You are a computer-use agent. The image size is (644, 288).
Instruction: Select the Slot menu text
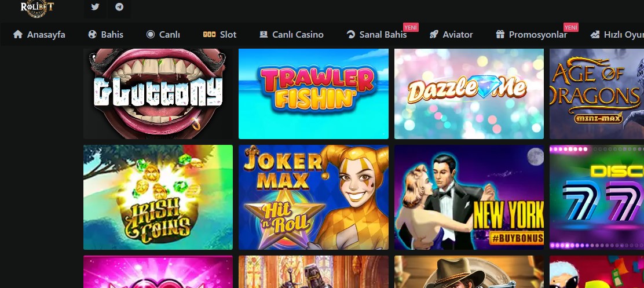228,35
